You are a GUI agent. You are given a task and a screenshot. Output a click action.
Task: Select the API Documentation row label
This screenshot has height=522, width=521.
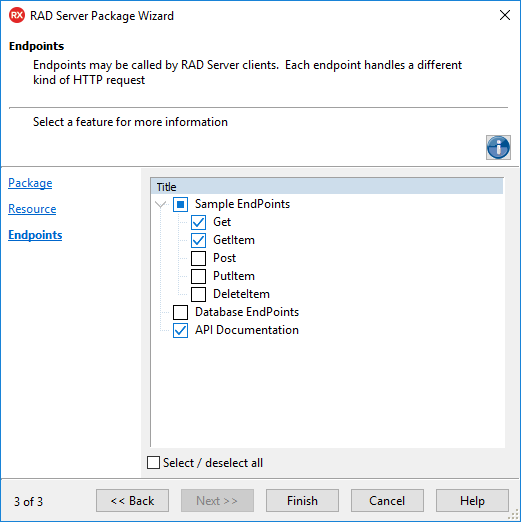[x=247, y=330]
